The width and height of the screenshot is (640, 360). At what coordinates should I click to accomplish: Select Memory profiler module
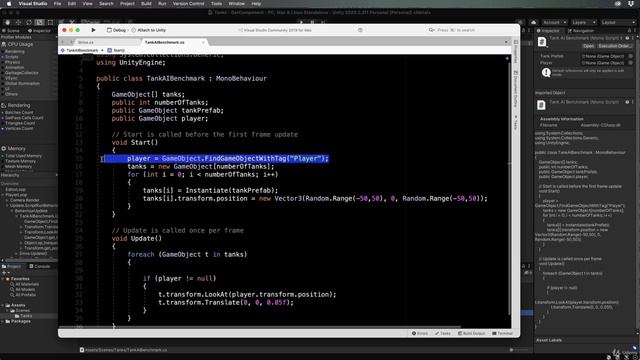(x=13, y=149)
